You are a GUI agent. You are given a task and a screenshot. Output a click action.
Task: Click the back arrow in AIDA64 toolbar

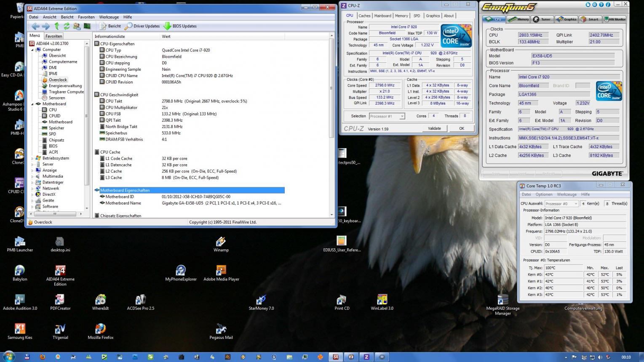tap(35, 26)
